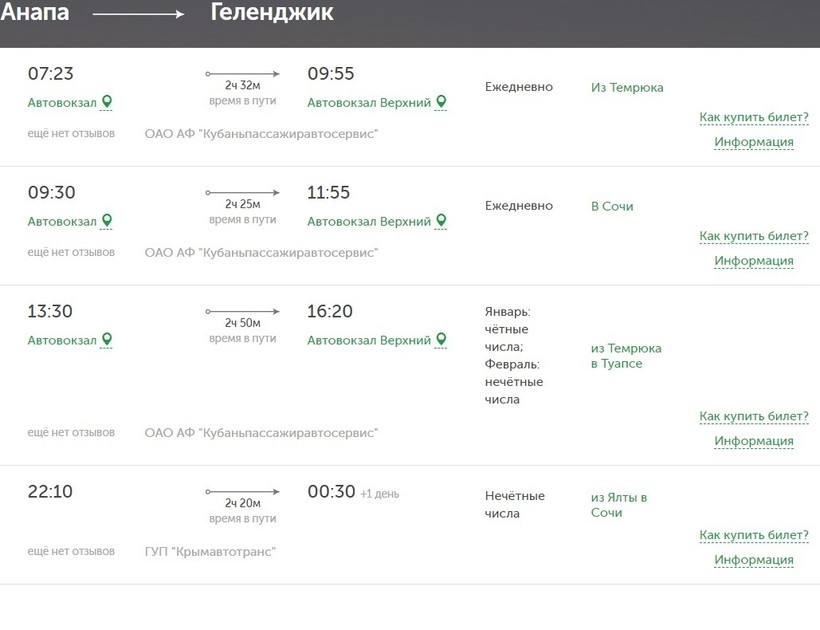
Task: Show location pin for 16:20 arrival station
Action: (x=441, y=340)
